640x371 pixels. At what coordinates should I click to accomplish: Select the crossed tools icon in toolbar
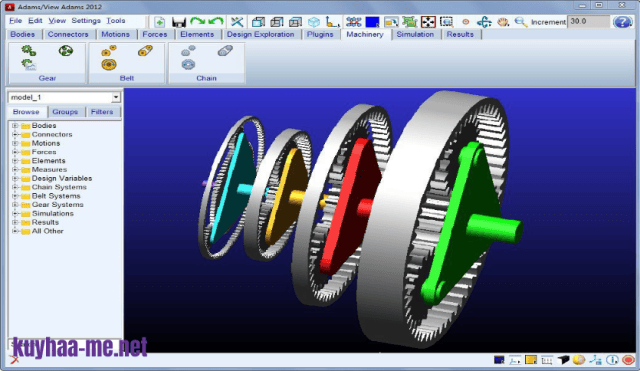[x=237, y=22]
